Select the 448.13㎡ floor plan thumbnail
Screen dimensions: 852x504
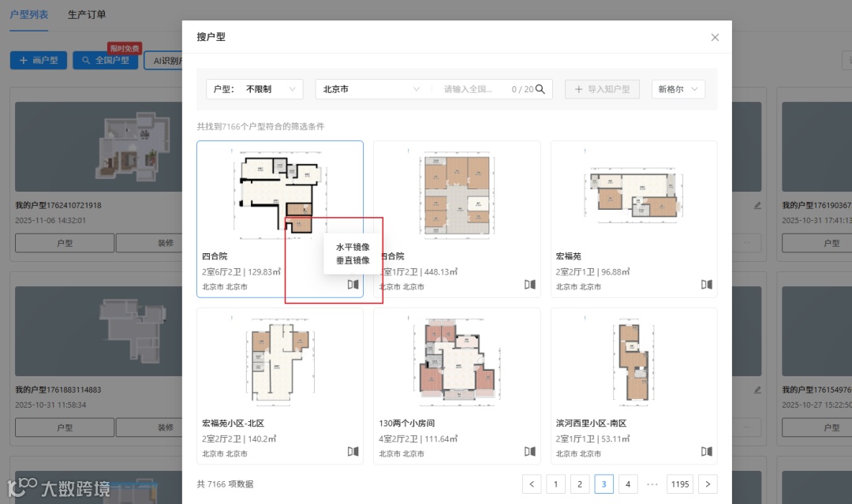tap(457, 195)
